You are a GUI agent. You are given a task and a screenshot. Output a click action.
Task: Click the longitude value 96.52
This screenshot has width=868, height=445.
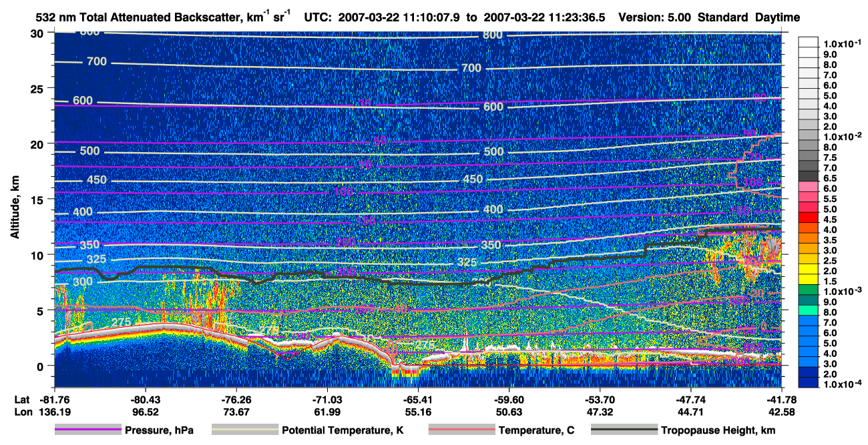pos(145,412)
